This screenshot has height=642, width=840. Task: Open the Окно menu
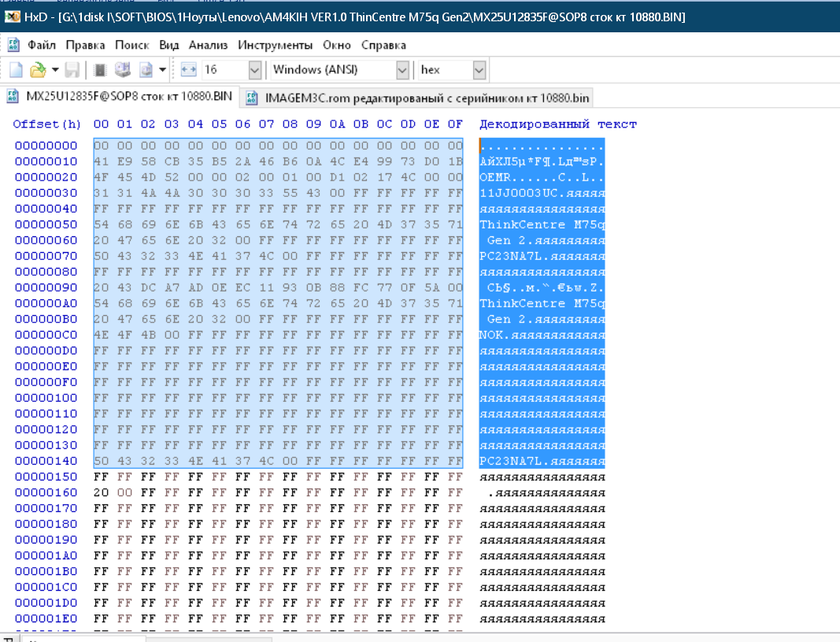(x=336, y=45)
